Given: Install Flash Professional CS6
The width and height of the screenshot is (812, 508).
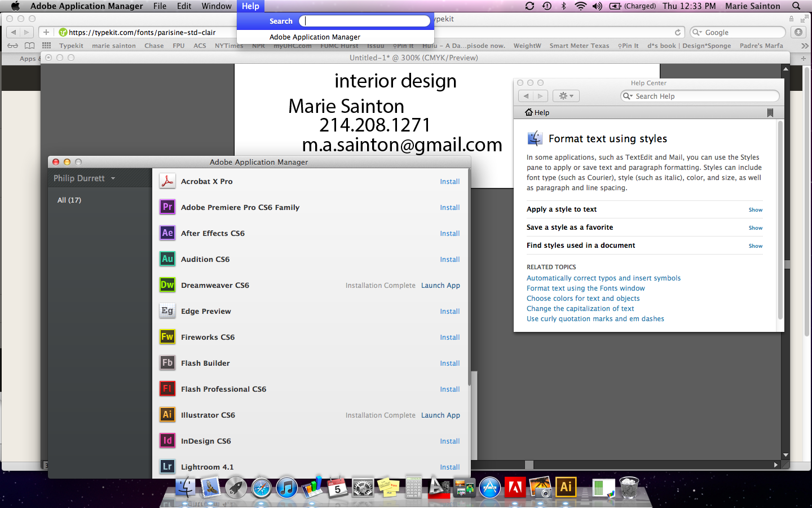Looking at the screenshot, I should 449,389.
